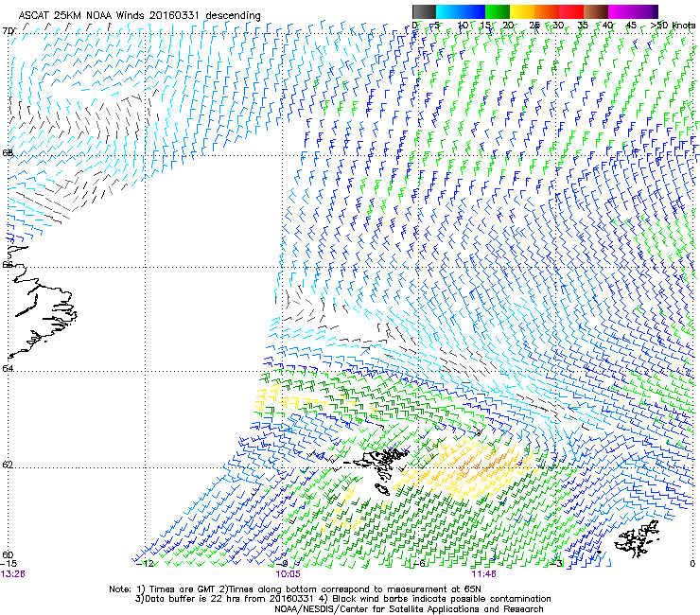Select the '35' colorbar tick label

583,26
